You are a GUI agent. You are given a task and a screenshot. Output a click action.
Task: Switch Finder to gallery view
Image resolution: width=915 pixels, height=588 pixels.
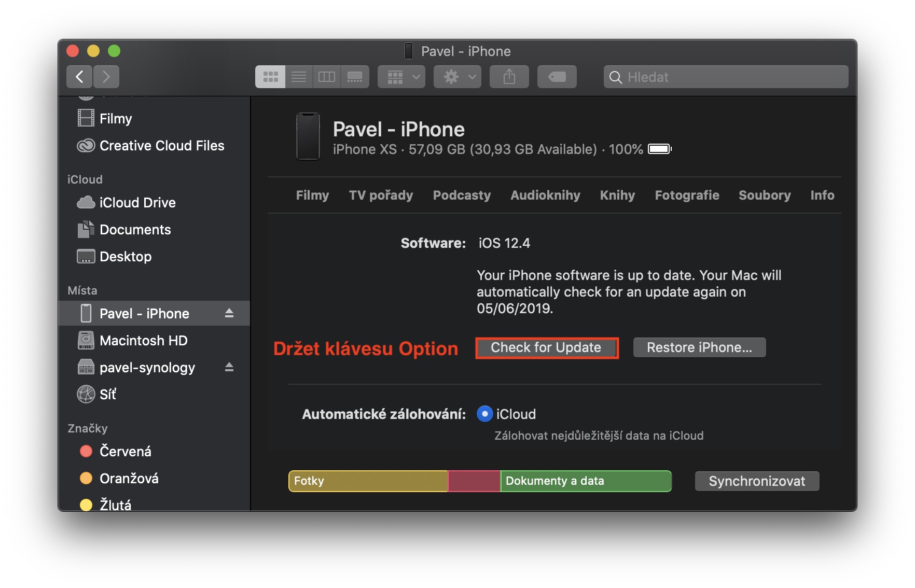(x=355, y=77)
